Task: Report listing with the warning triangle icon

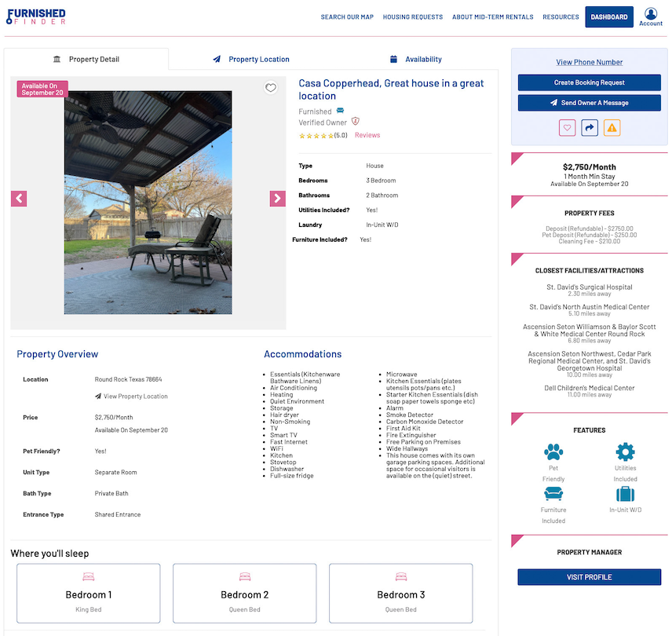Action: pyautogui.click(x=612, y=128)
